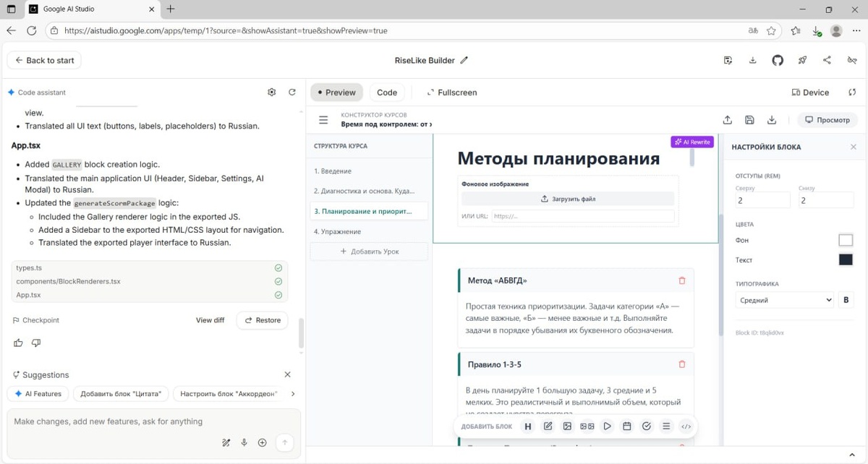The image size is (868, 464).
Task: Click the Просмотр button
Action: tap(827, 120)
